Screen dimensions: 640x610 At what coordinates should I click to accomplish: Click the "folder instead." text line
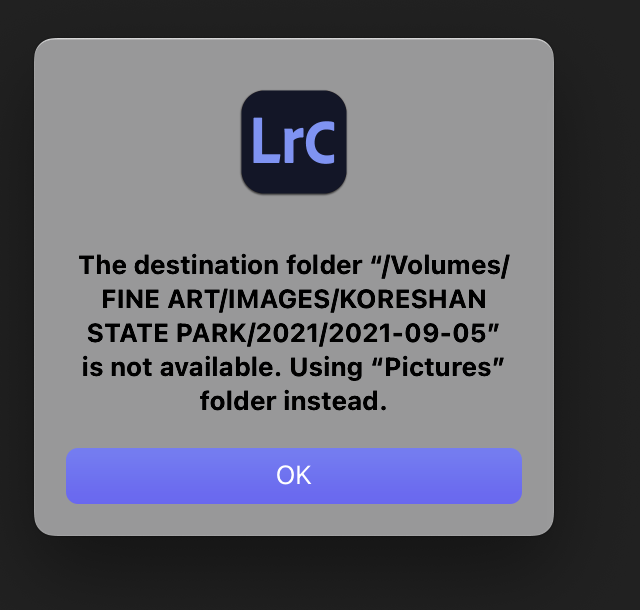click(x=293, y=401)
